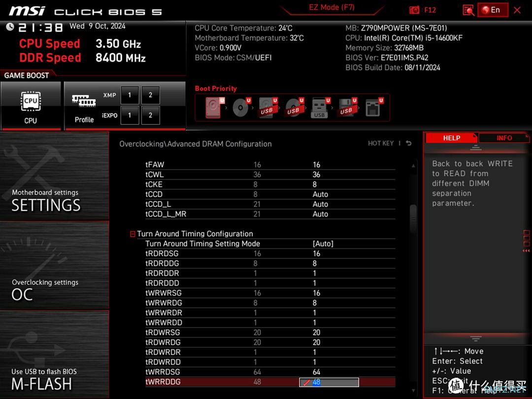The image size is (532, 399).
Task: Click the scroll up arrow of settings list
Action: click(413, 166)
